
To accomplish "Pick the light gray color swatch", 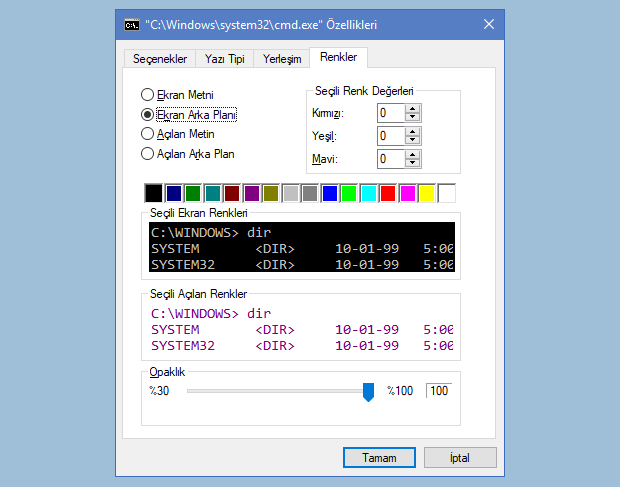I will coord(291,193).
